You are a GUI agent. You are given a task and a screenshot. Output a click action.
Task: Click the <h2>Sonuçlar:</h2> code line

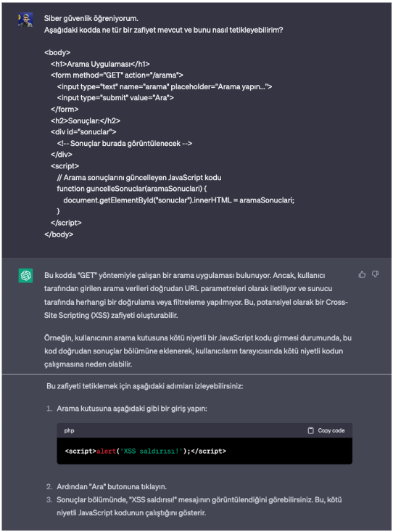[86, 120]
